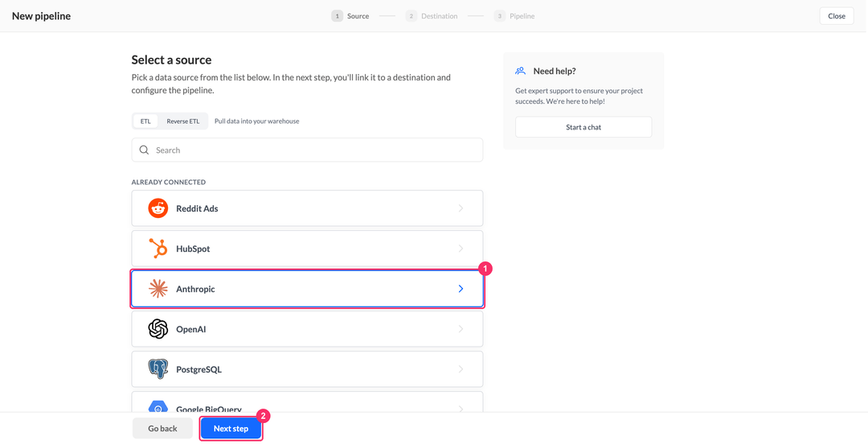Select the PostgreSQL source label
The height and width of the screenshot is (444, 868).
(199, 370)
